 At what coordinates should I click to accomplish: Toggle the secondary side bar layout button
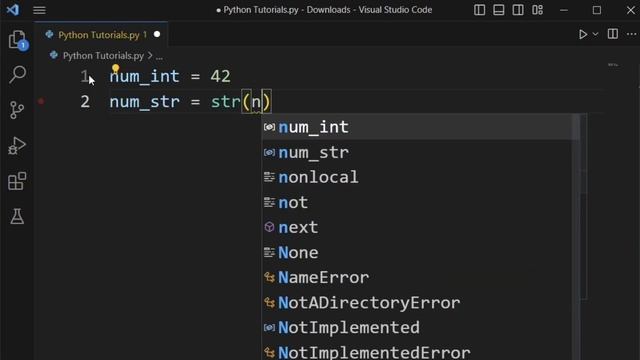[x=518, y=10]
